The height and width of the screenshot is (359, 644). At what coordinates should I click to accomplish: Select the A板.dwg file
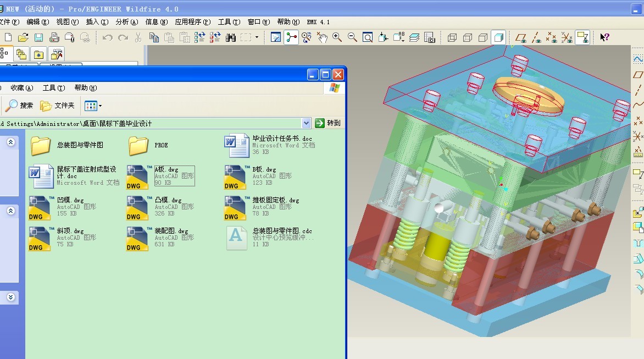coord(160,176)
